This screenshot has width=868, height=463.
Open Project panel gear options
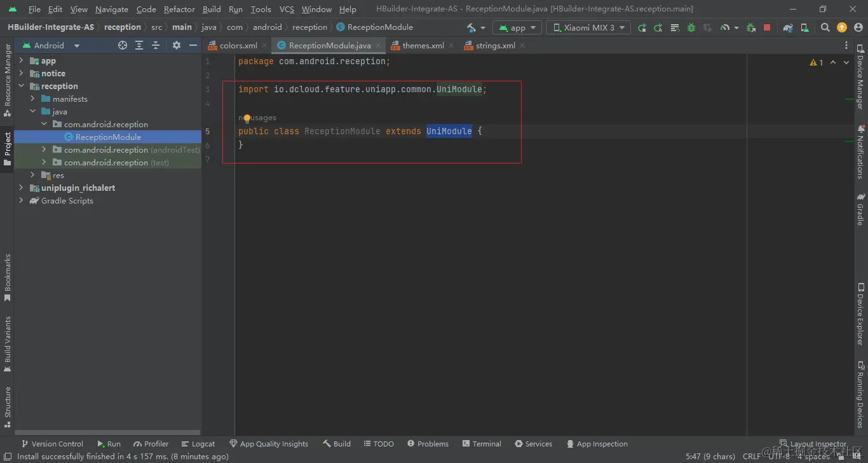pyautogui.click(x=177, y=45)
